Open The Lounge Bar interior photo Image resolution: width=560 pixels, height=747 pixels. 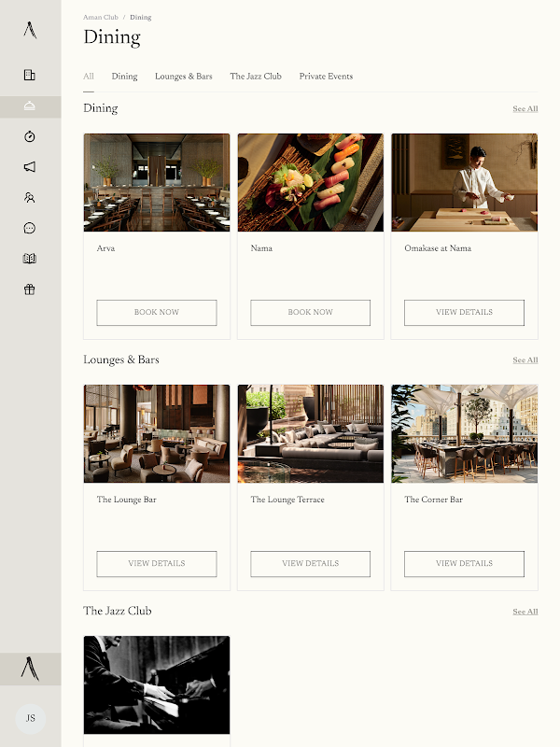(x=157, y=434)
